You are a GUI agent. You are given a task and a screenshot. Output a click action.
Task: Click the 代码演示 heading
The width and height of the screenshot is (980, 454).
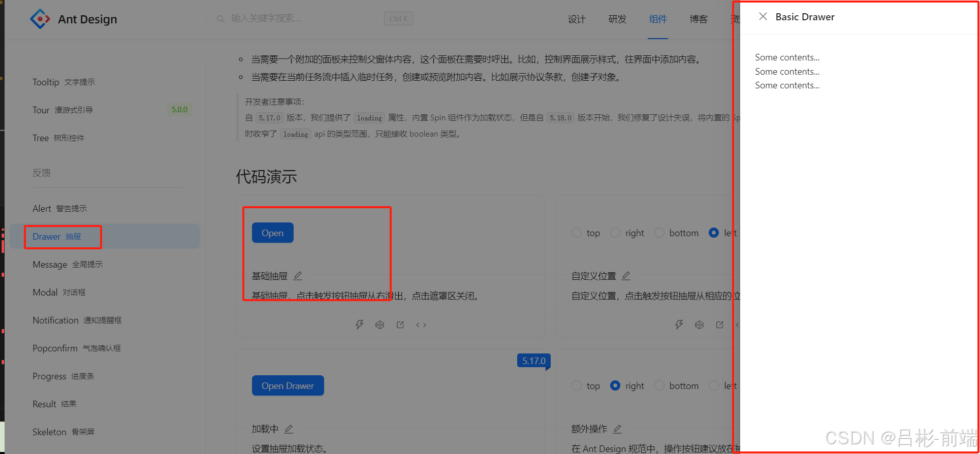pos(266,177)
